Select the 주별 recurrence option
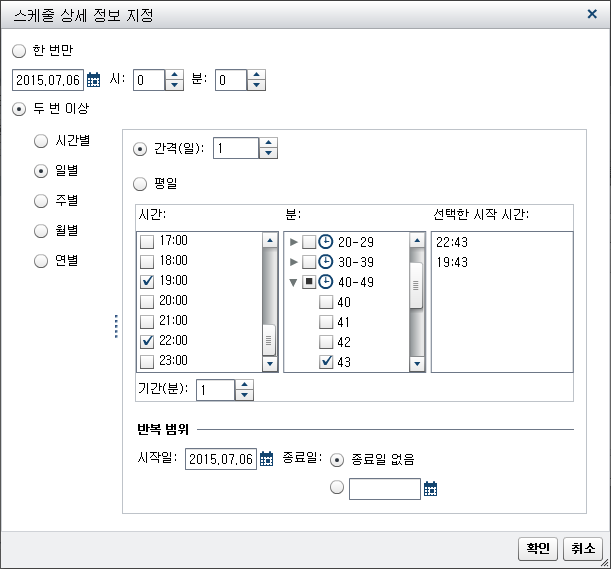The image size is (611, 569). pyautogui.click(x=41, y=201)
